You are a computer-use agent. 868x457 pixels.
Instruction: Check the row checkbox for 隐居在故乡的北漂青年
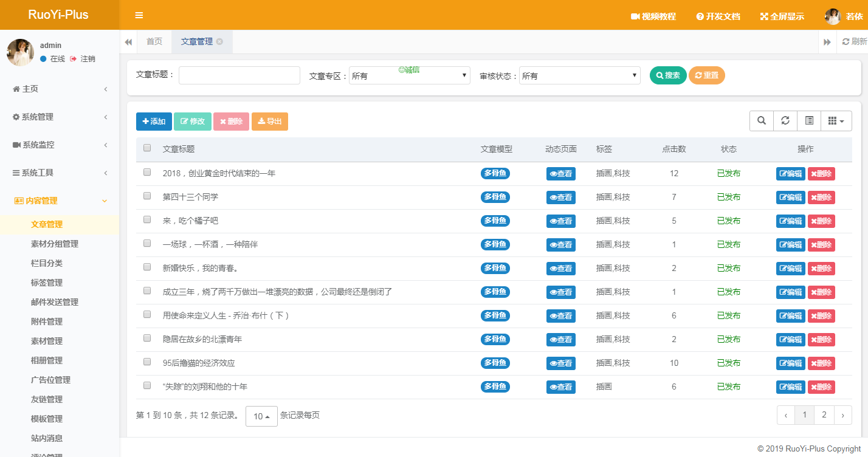pyautogui.click(x=147, y=338)
